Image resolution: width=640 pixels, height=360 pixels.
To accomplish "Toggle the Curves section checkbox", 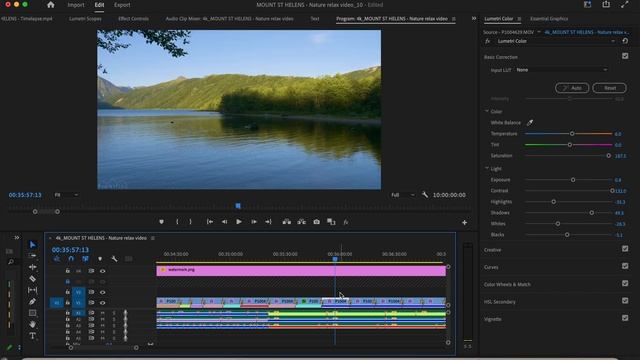I will tap(625, 266).
